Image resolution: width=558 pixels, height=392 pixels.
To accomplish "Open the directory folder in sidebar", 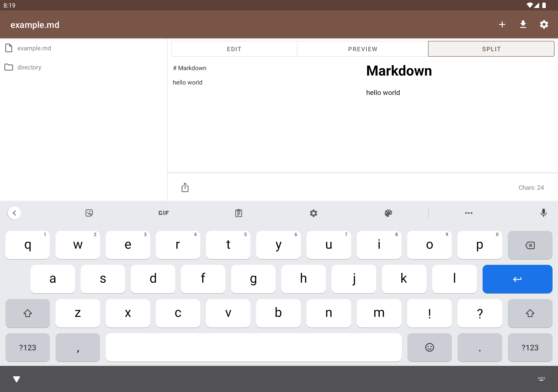I will coord(29,67).
